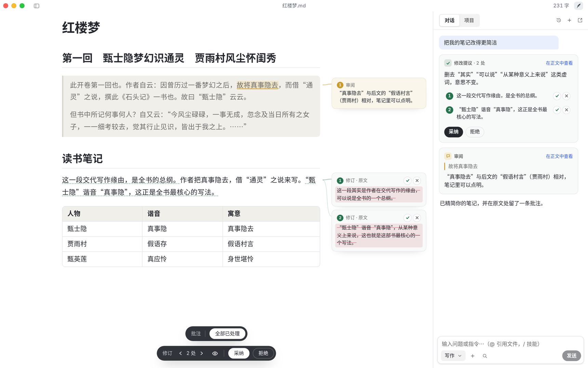Click the 读书笔记 heading
The height and width of the screenshot is (368, 588).
(82, 159)
